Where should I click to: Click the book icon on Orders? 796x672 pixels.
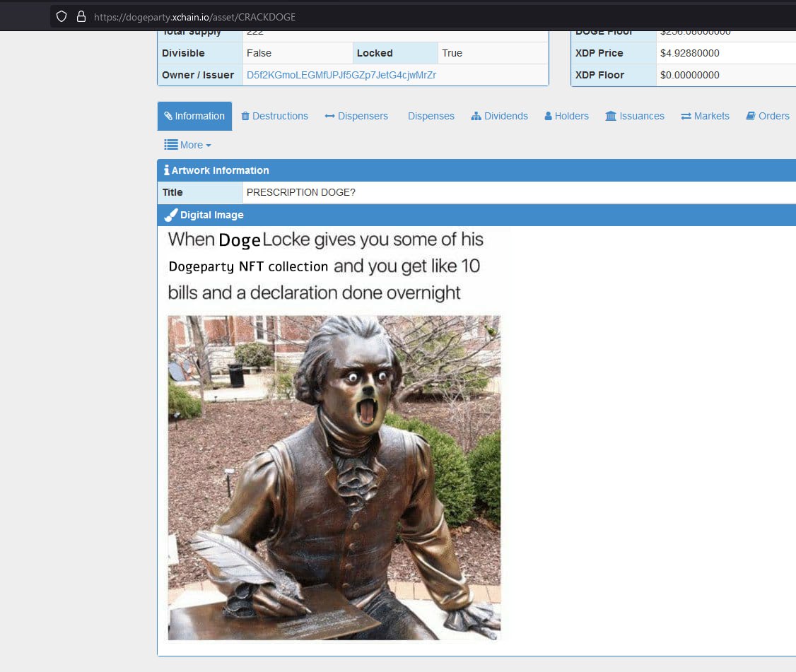(x=750, y=116)
